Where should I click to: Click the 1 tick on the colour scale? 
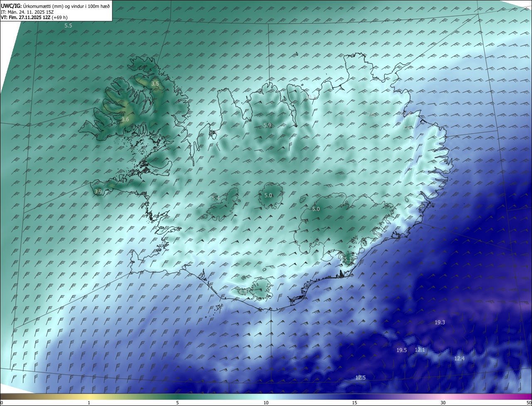(89, 403)
